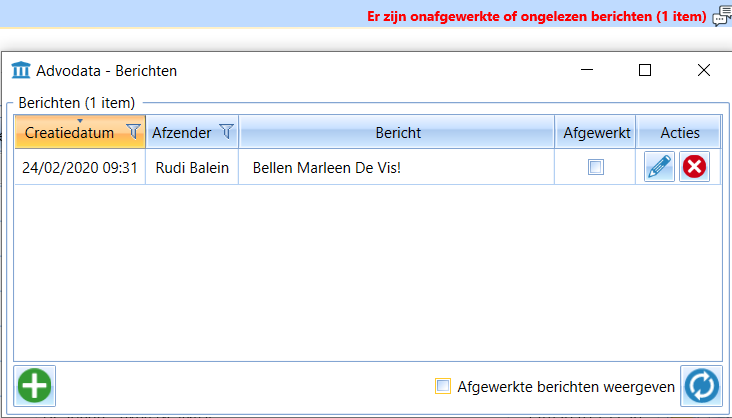Minimize the Advodata Berichten window

coord(587,70)
